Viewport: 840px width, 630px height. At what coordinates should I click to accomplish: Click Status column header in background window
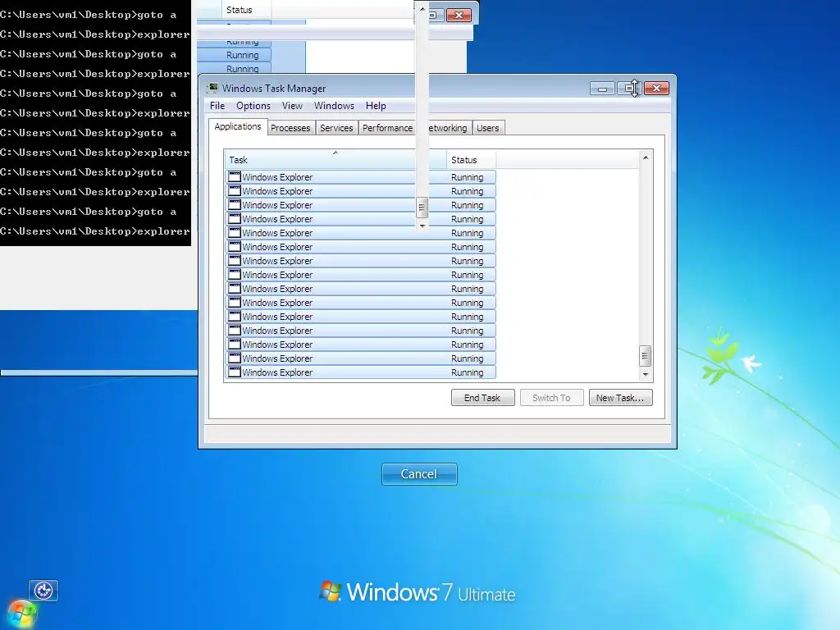coord(246,10)
